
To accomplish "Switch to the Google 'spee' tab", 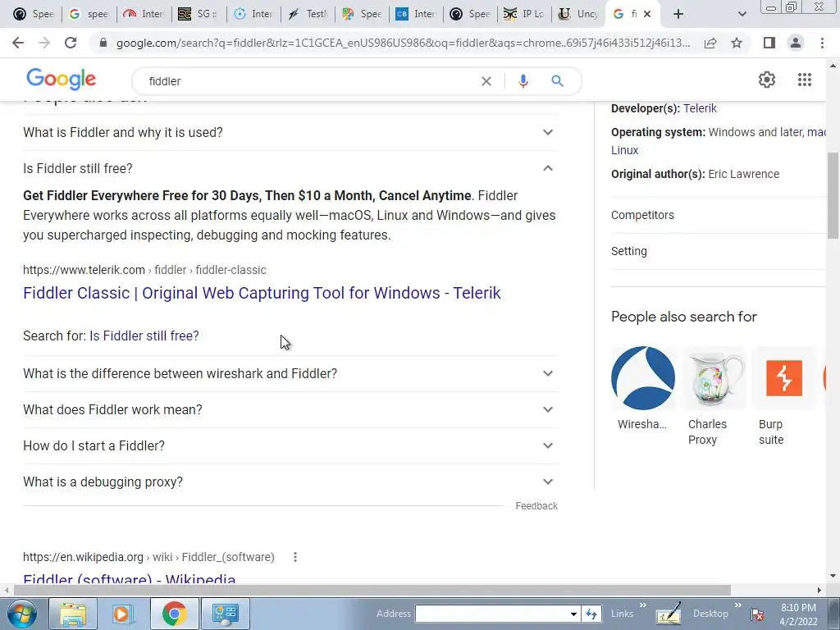I will pos(89,14).
